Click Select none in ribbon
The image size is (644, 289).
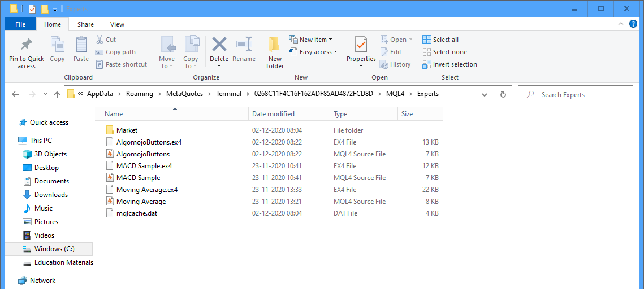pos(445,52)
